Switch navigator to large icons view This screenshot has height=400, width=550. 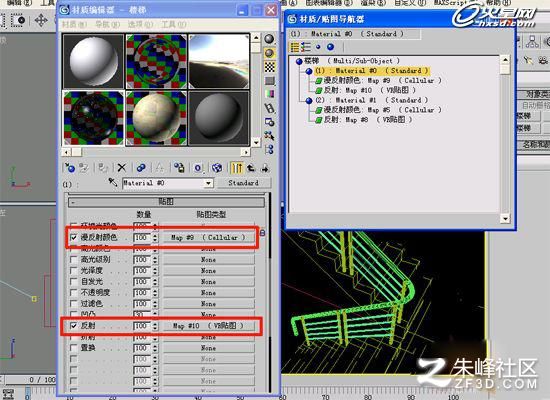(330, 47)
